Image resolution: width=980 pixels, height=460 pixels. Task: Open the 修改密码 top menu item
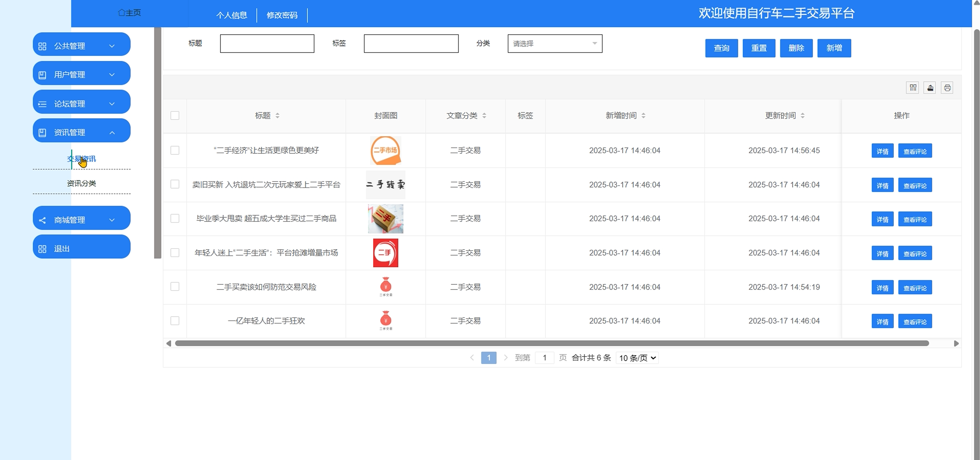(282, 15)
